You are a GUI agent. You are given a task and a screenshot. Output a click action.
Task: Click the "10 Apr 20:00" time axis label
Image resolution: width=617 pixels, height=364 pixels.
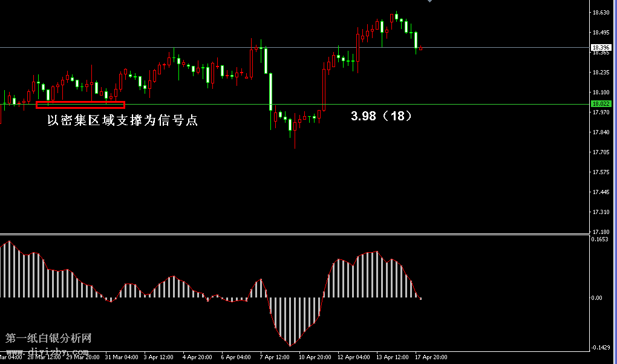click(x=313, y=357)
